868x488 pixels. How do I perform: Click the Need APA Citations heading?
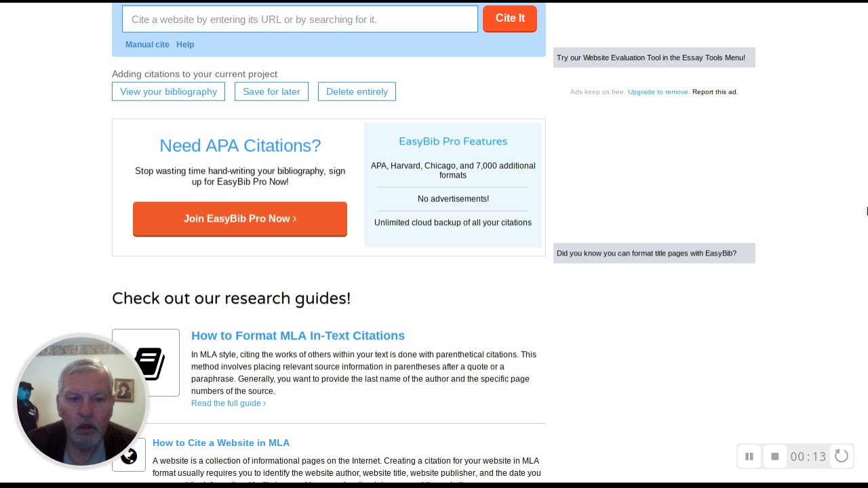click(x=240, y=146)
